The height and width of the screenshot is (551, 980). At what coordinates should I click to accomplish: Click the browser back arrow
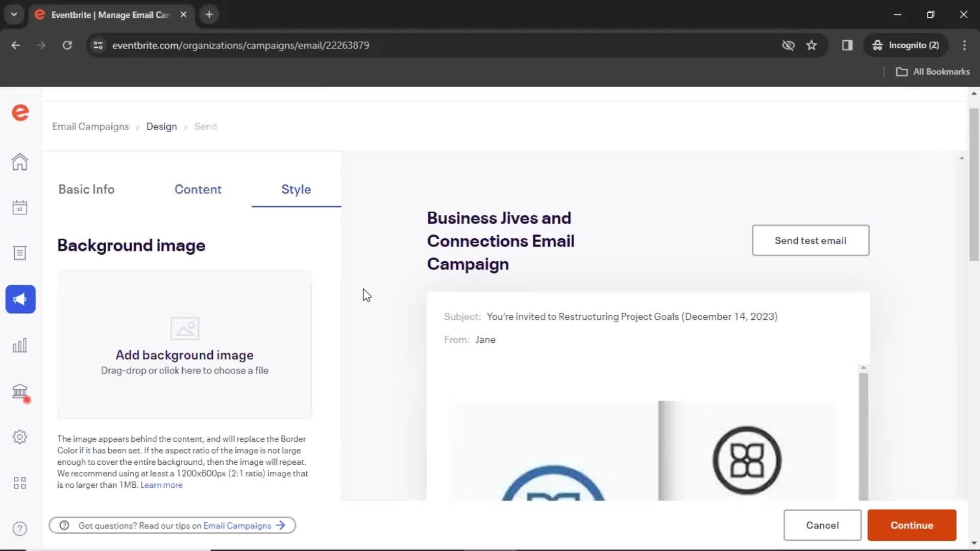coord(16,45)
